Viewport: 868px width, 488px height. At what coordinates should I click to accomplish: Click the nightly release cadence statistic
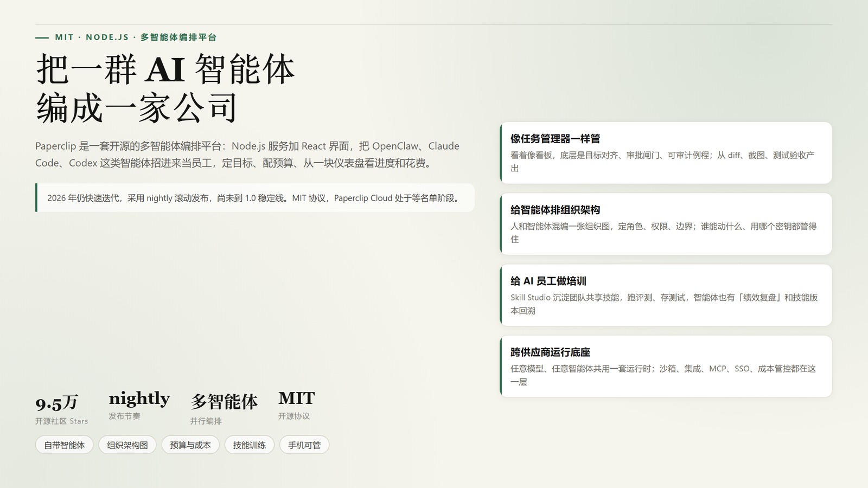pos(139,399)
